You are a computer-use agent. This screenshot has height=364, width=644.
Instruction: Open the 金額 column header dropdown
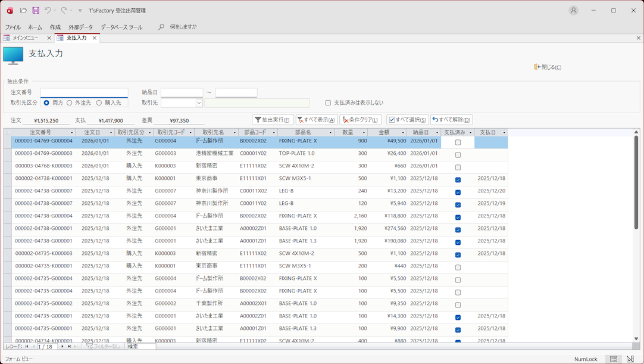pyautogui.click(x=403, y=132)
